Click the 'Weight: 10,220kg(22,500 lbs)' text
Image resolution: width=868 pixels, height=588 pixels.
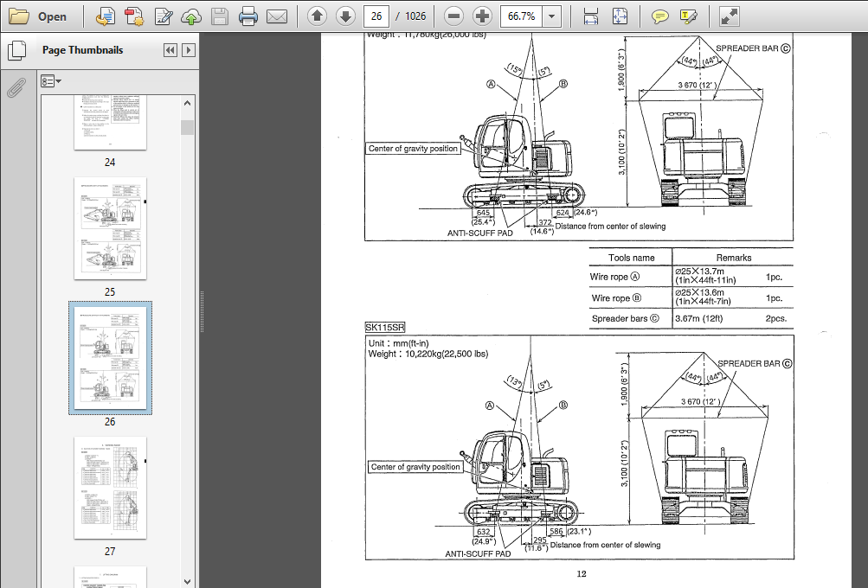click(x=428, y=354)
